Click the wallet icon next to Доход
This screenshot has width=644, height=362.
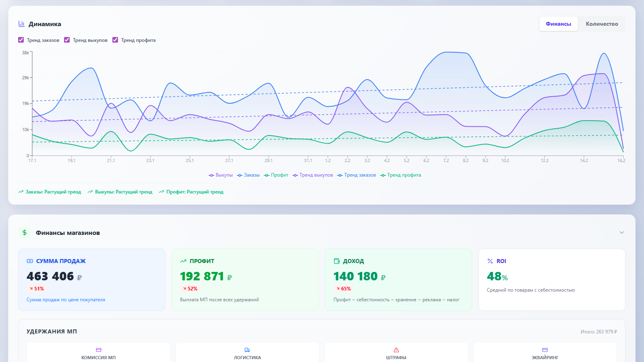(337, 261)
